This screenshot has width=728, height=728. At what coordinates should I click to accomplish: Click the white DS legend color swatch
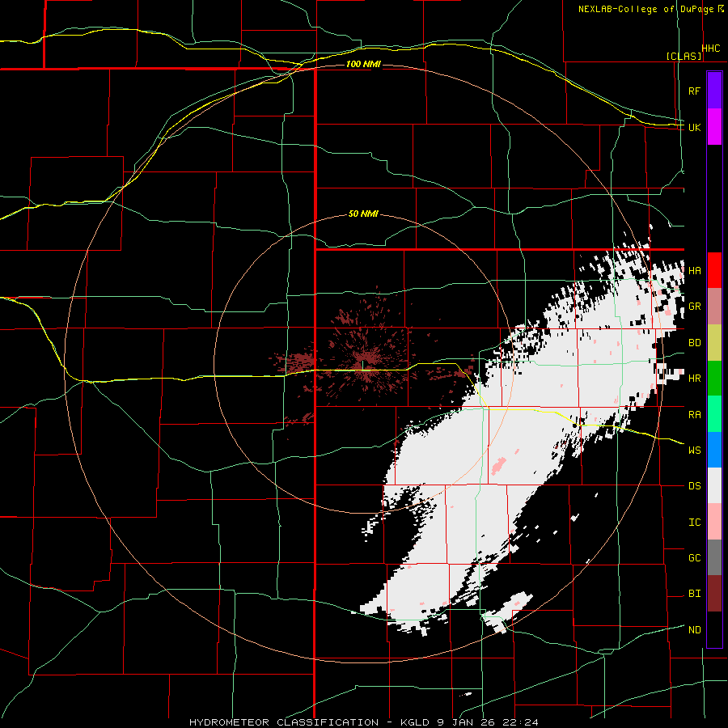714,485
